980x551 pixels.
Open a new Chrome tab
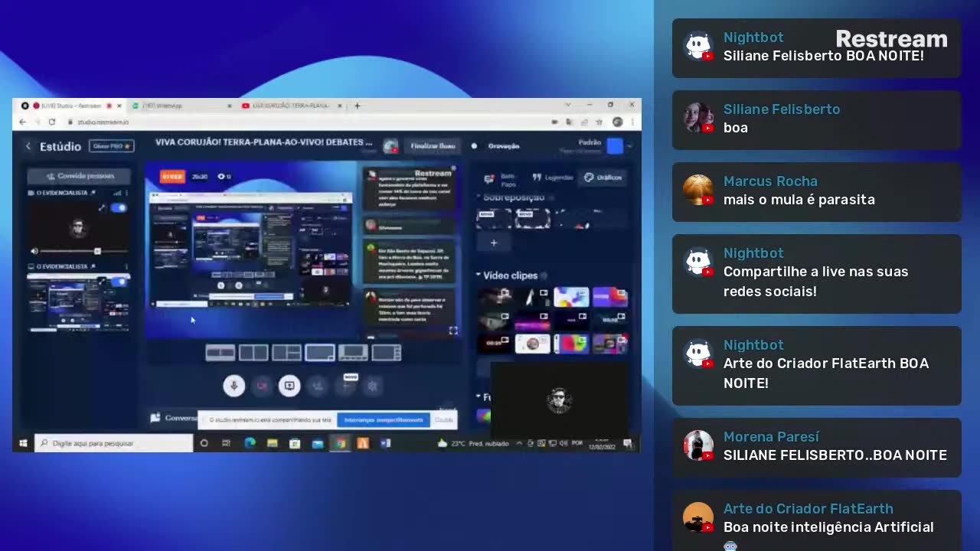pyautogui.click(x=357, y=106)
